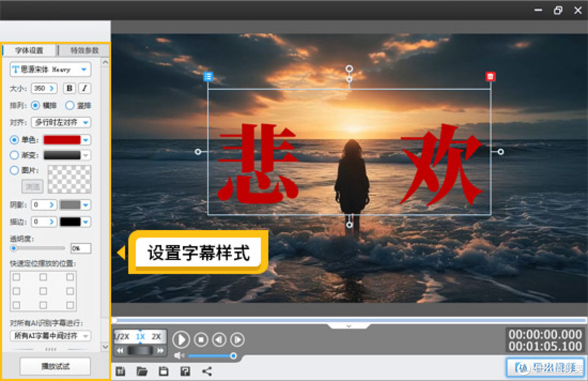Click the 播放试试 preview button
Image resolution: width=588 pixels, height=381 pixels.
55,366
